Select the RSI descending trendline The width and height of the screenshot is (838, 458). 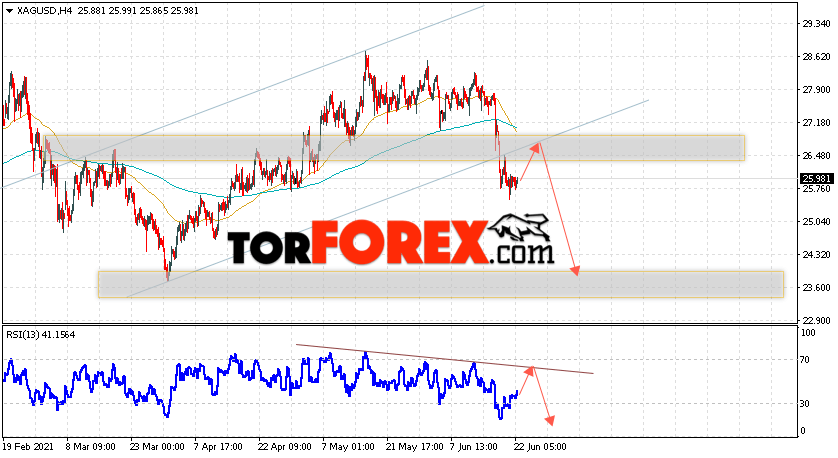tap(445, 359)
